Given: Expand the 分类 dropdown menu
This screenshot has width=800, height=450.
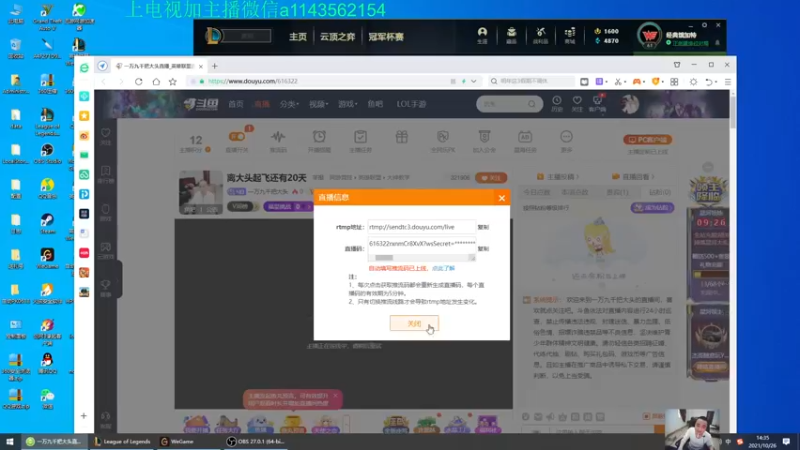Looking at the screenshot, I should 288,104.
